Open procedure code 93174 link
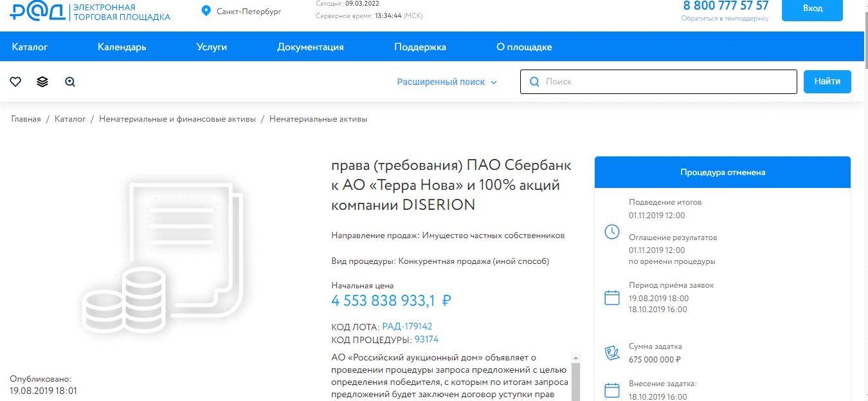 [426, 339]
